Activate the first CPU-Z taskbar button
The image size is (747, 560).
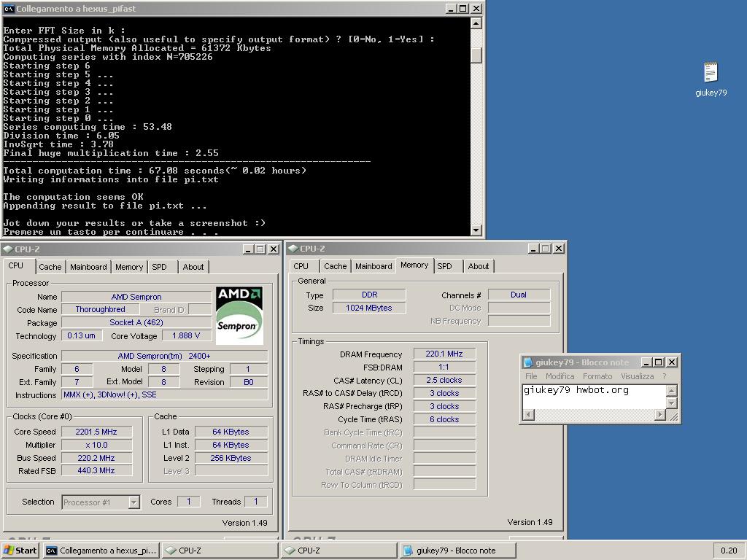click(x=220, y=551)
